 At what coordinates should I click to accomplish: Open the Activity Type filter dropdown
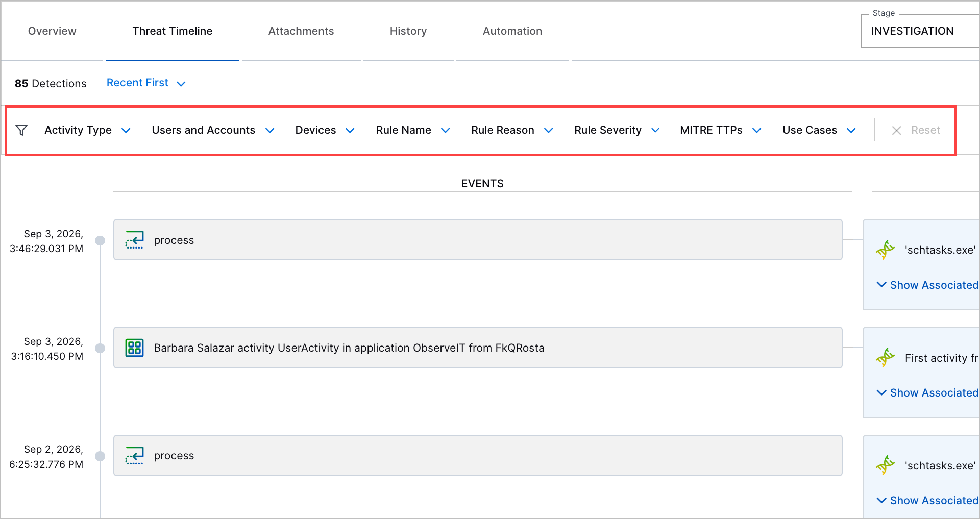tap(87, 130)
